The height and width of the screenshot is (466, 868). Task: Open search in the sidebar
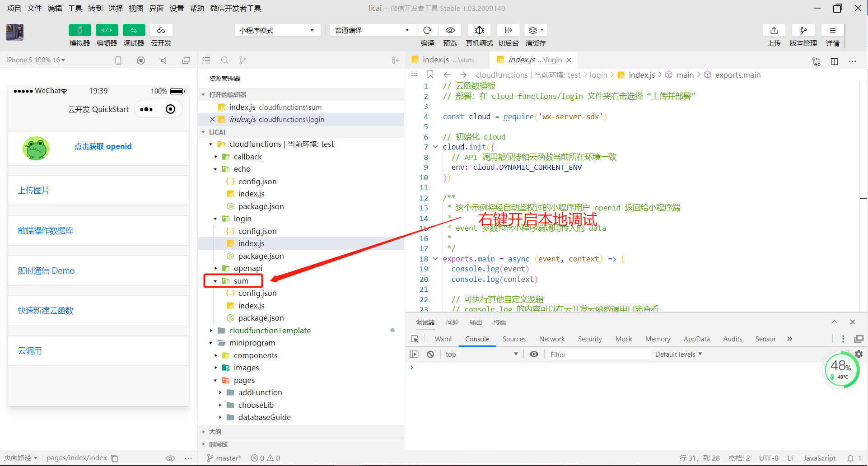[224, 60]
